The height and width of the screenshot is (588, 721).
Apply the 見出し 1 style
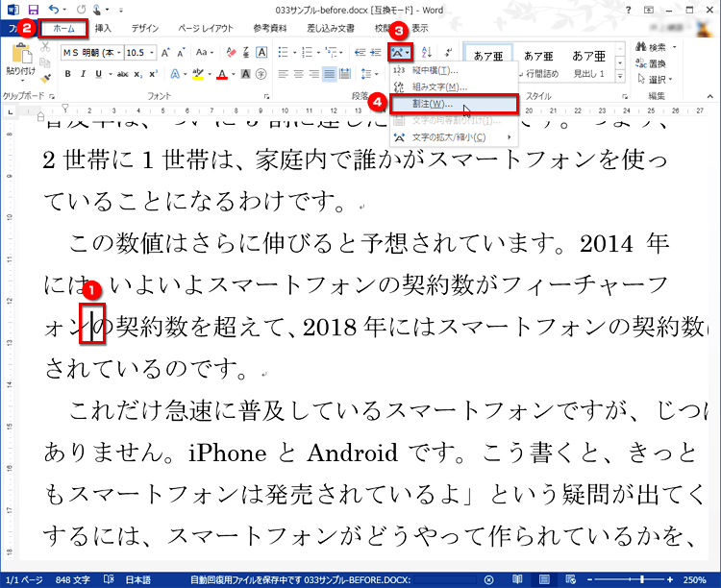[588, 63]
